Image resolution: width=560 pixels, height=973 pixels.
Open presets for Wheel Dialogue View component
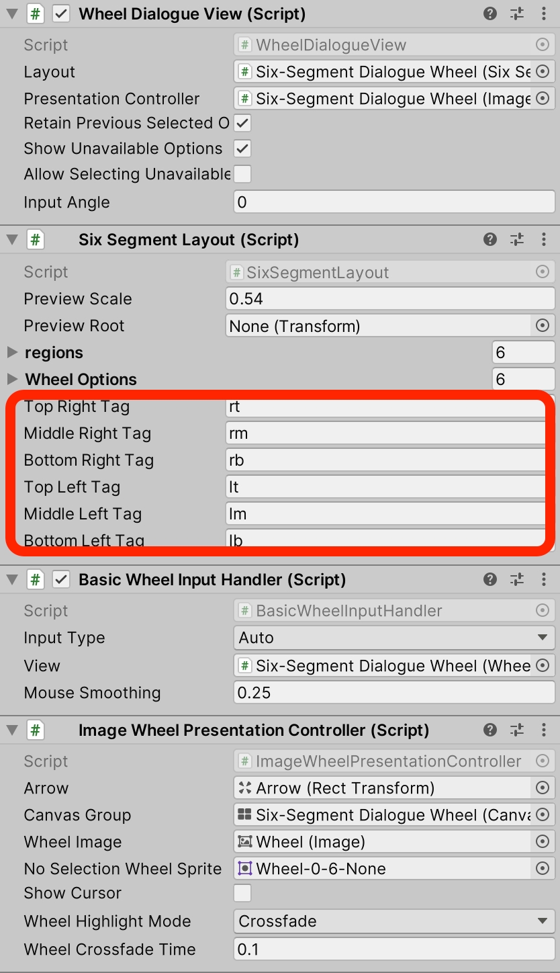516,13
